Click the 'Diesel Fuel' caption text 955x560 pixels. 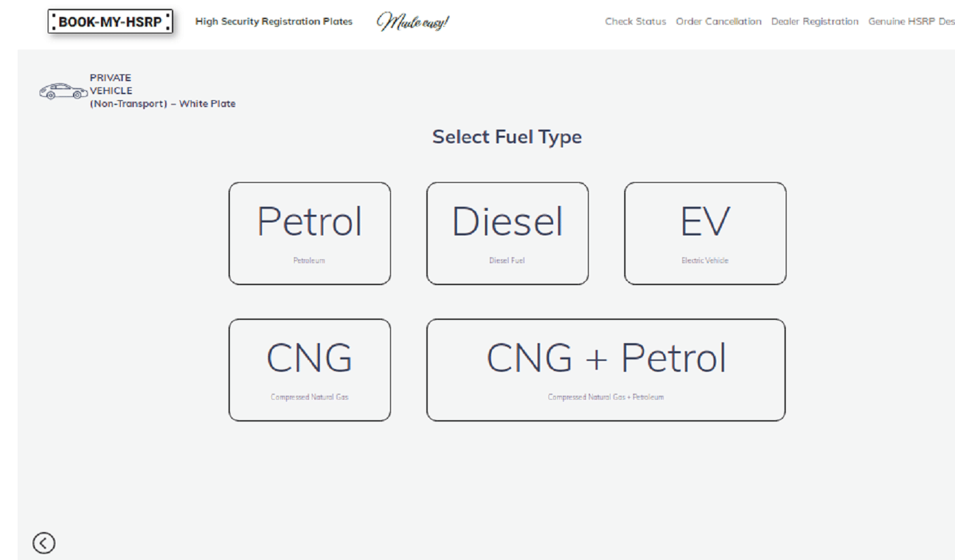click(x=507, y=261)
